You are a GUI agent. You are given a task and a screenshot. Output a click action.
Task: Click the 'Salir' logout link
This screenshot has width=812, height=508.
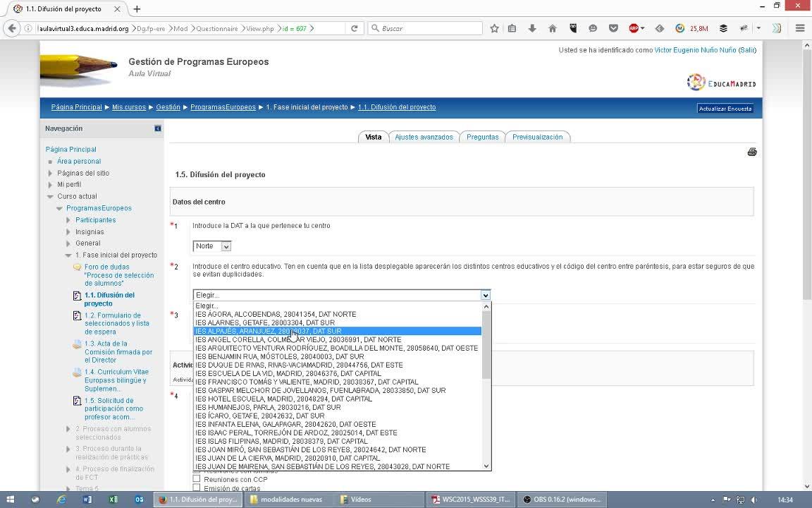click(746, 50)
